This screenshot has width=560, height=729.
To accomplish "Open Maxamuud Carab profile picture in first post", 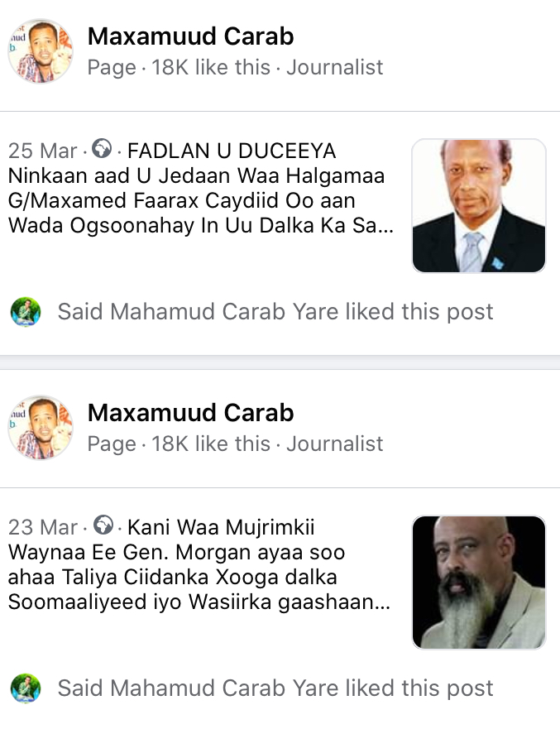I will click(41, 51).
